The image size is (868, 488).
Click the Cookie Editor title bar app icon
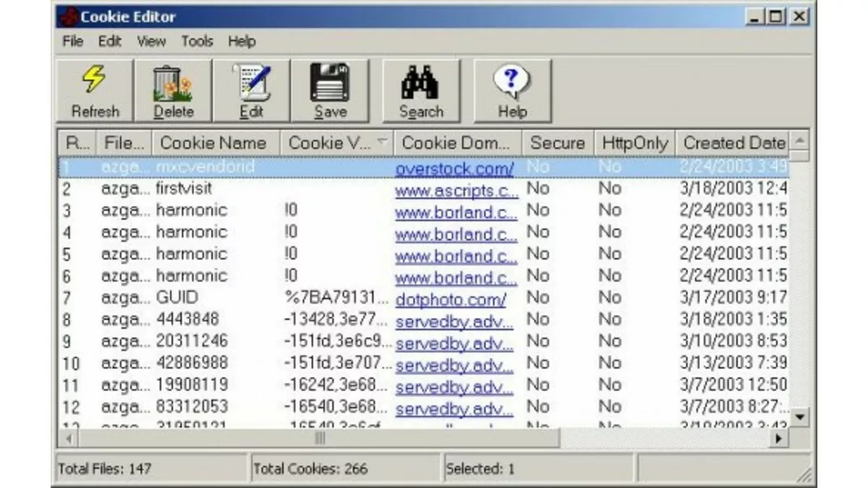(69, 17)
